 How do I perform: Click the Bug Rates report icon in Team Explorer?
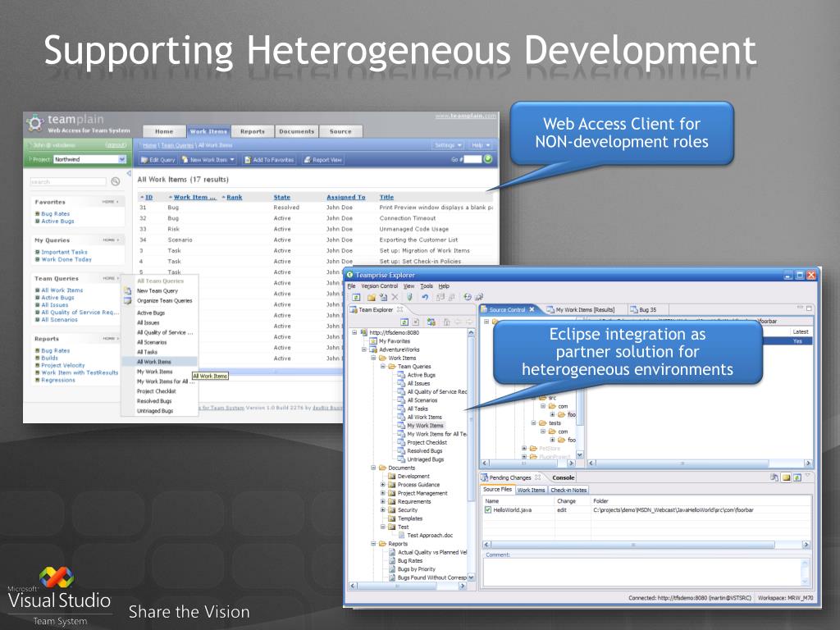click(x=392, y=560)
